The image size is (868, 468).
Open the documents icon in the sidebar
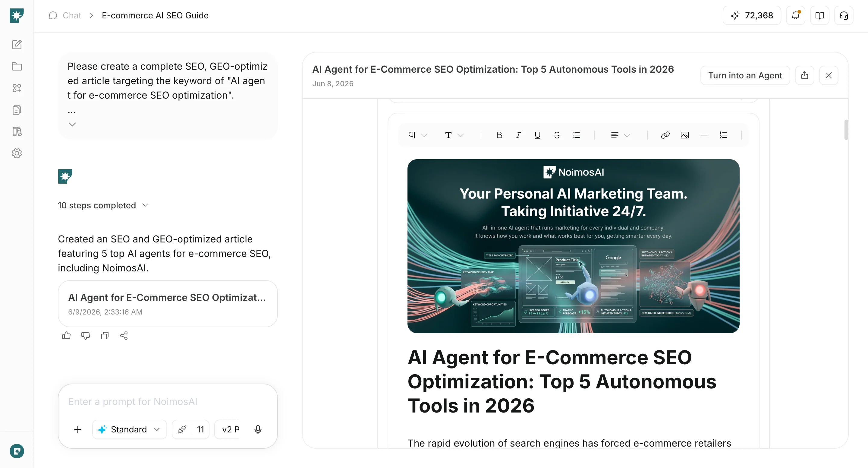17,110
